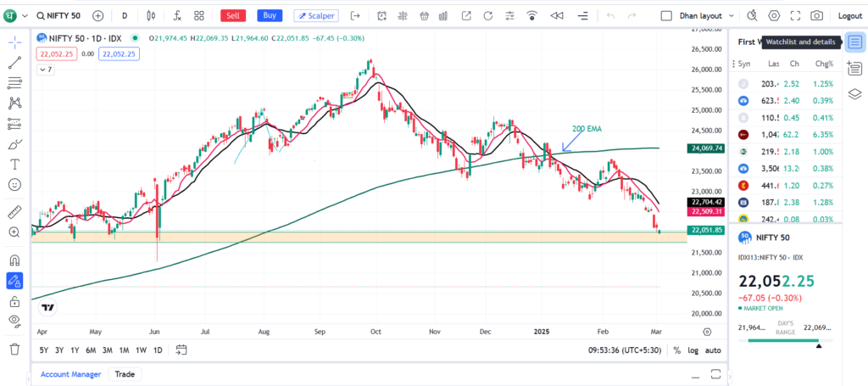Image resolution: width=868 pixels, height=386 pixels.
Task: Open the Fibonacci and horizontal lines tool
Action: (x=15, y=83)
